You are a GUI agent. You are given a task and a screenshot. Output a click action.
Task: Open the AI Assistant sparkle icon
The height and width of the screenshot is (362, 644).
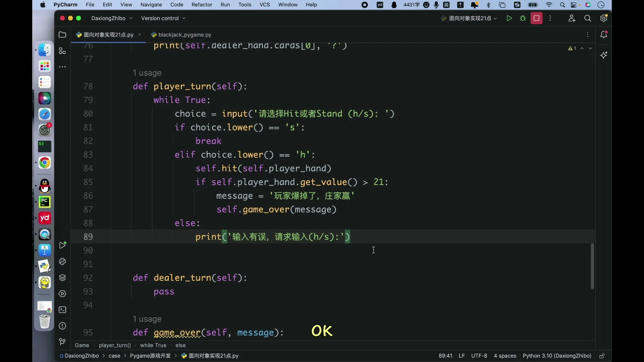point(604,55)
